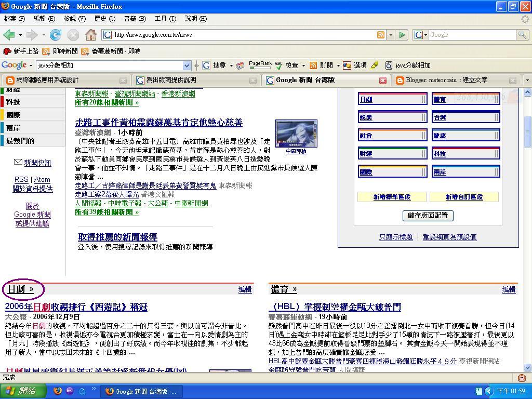532x399 pixels.
Task: Switch to the 網際網路應用系統設計 tab
Action: tap(65, 80)
